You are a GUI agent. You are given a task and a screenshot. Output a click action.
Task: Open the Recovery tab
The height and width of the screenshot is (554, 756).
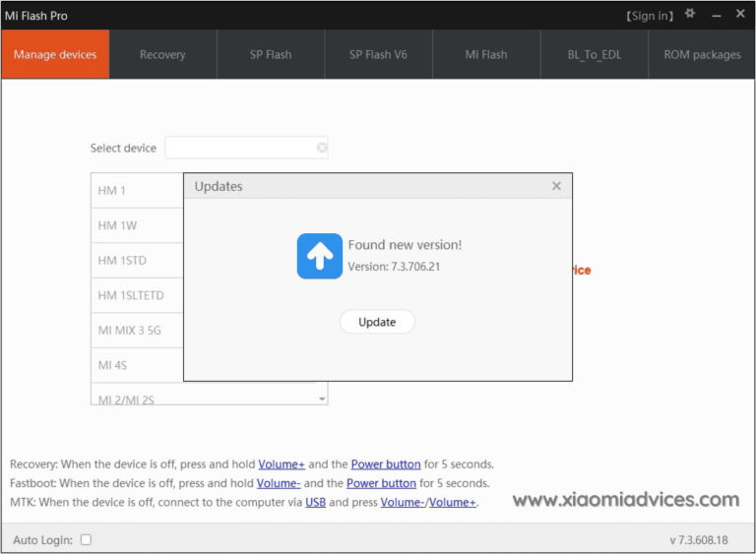[163, 54]
